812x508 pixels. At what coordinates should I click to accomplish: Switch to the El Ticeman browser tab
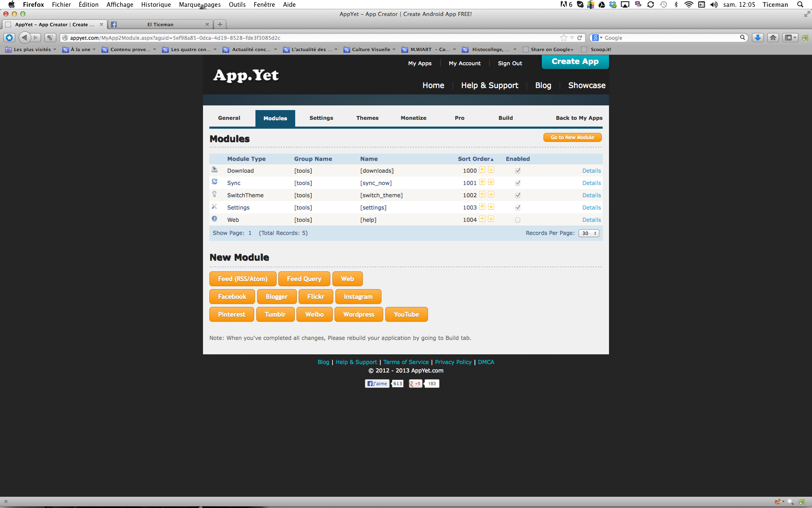161,25
